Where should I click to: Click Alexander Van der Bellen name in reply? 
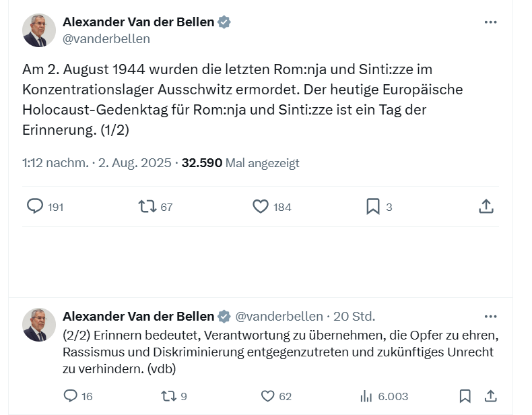[138, 316]
